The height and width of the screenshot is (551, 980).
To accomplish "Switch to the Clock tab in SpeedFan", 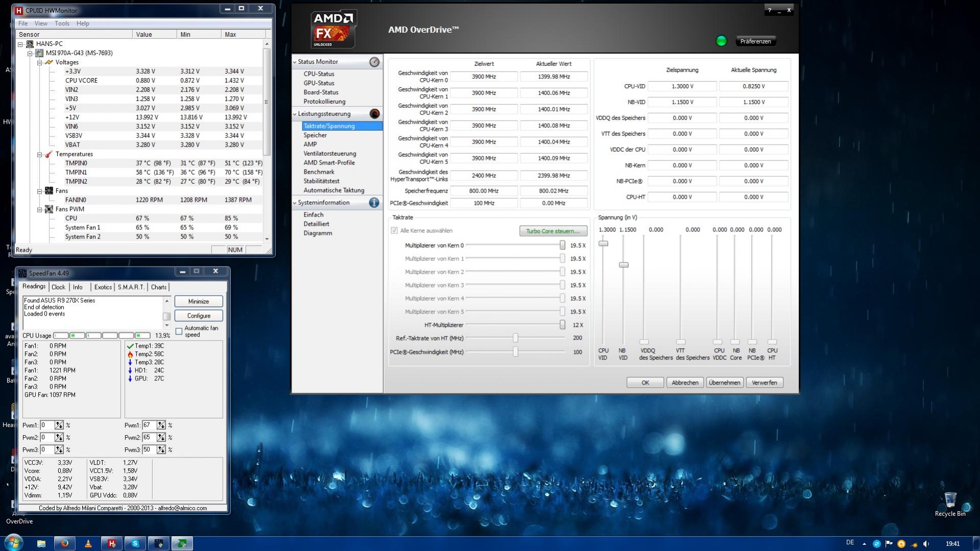I will 58,288.
